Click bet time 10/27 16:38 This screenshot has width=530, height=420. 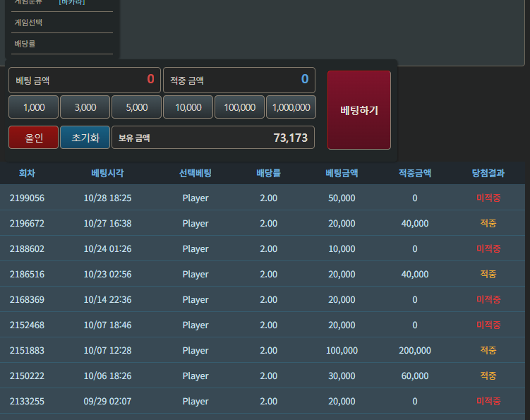pyautogui.click(x=107, y=223)
